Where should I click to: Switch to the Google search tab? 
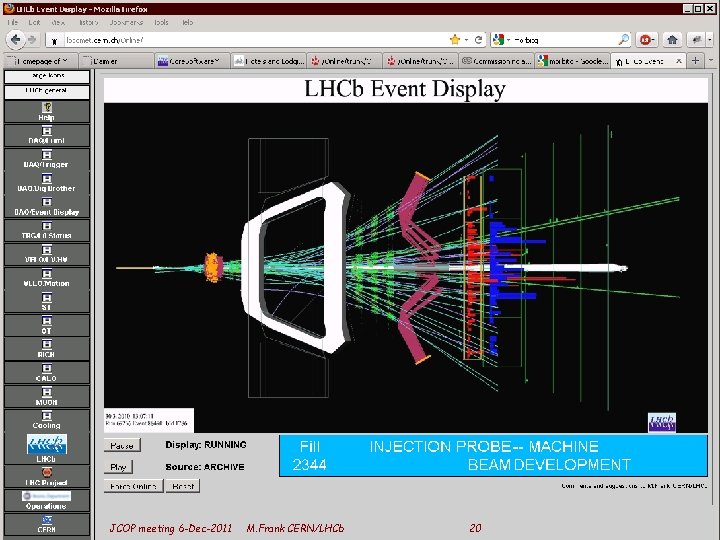[573, 61]
